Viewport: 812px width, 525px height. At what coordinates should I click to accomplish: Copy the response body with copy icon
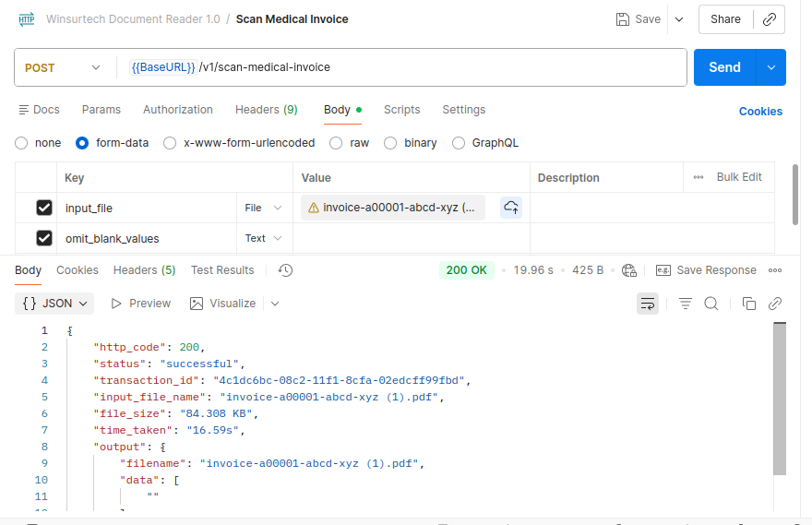(749, 304)
